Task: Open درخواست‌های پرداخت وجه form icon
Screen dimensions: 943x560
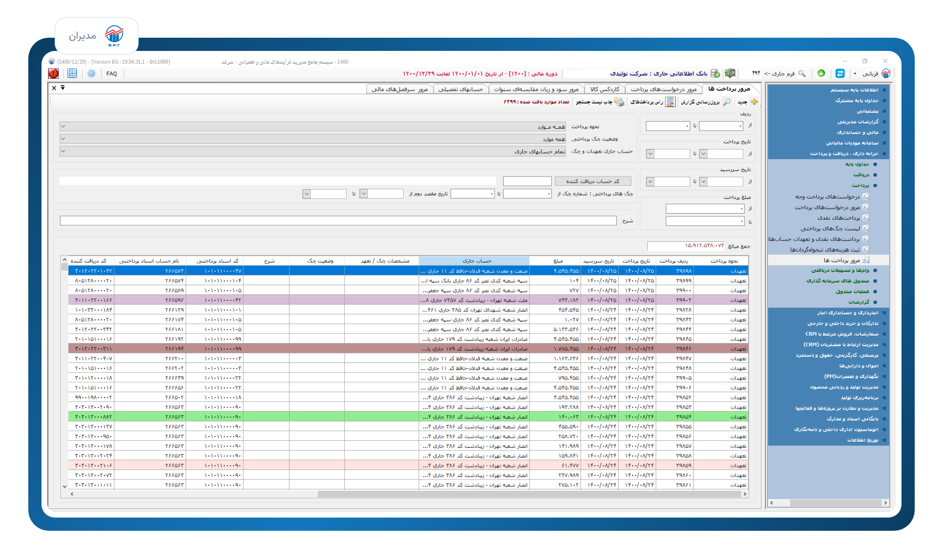Action: (866, 197)
